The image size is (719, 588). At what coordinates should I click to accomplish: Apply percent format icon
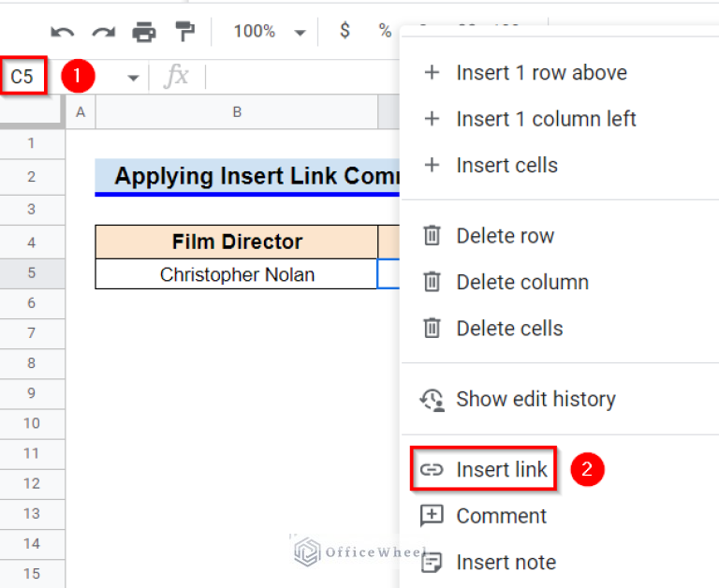(x=385, y=31)
